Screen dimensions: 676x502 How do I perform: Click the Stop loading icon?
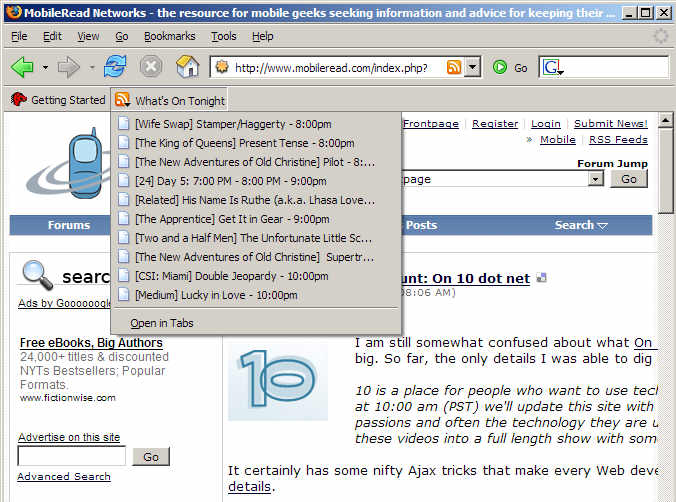(151, 67)
